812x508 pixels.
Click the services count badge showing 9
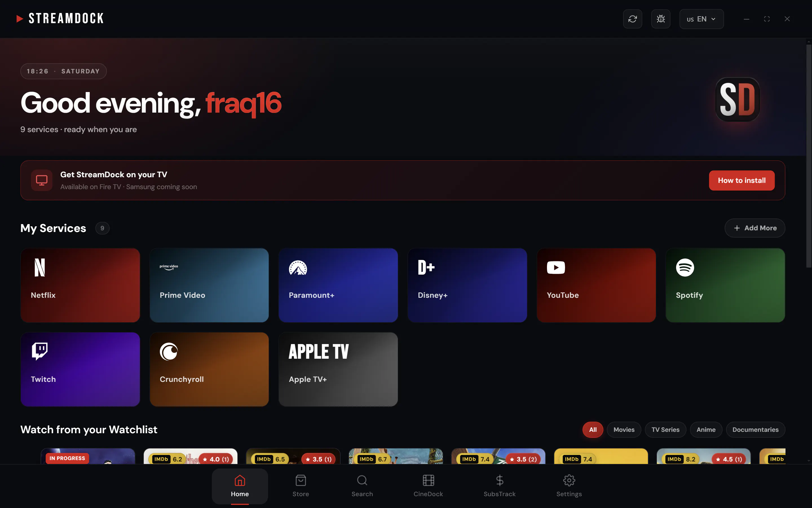point(102,228)
